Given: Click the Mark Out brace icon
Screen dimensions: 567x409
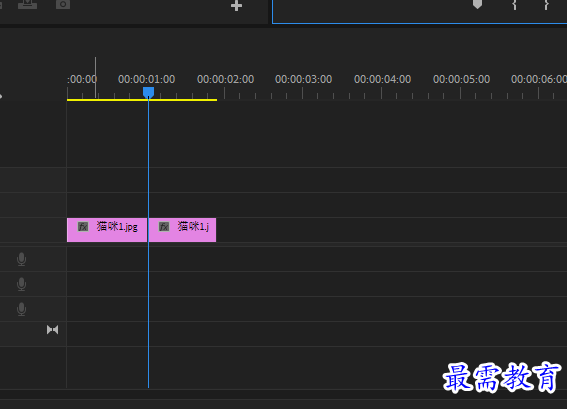Looking at the screenshot, I should (x=546, y=5).
